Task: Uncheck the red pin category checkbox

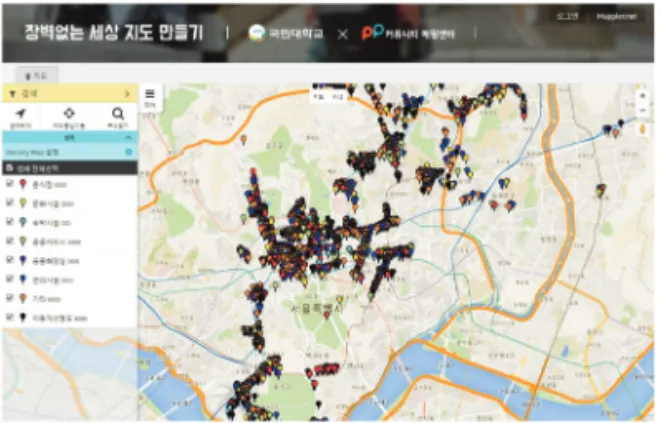Action: click(10, 183)
